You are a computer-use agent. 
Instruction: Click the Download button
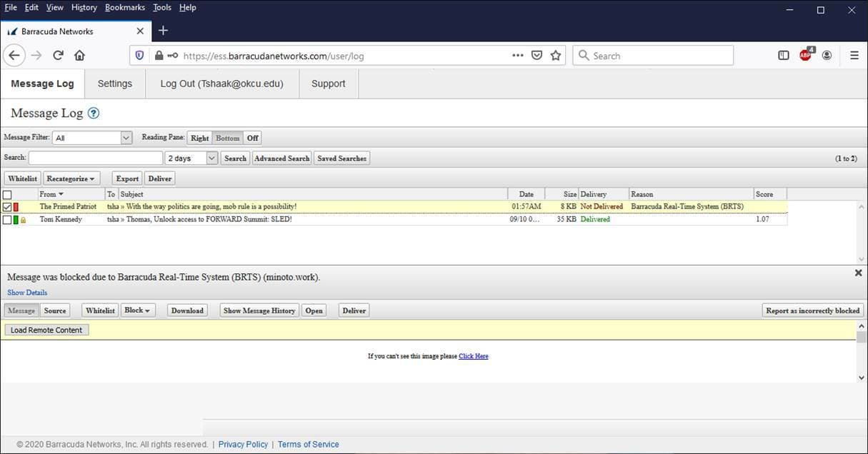tap(187, 311)
